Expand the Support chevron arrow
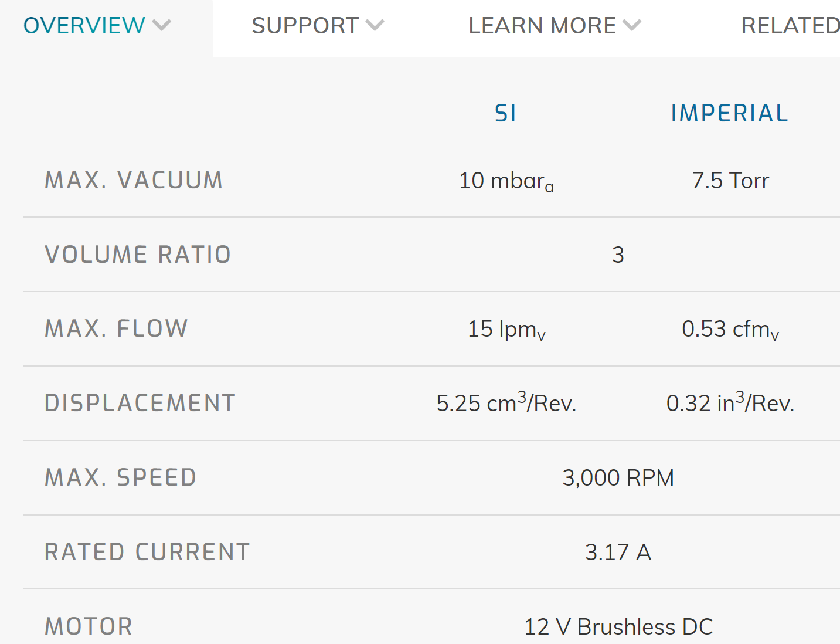The image size is (840, 644). tap(375, 26)
